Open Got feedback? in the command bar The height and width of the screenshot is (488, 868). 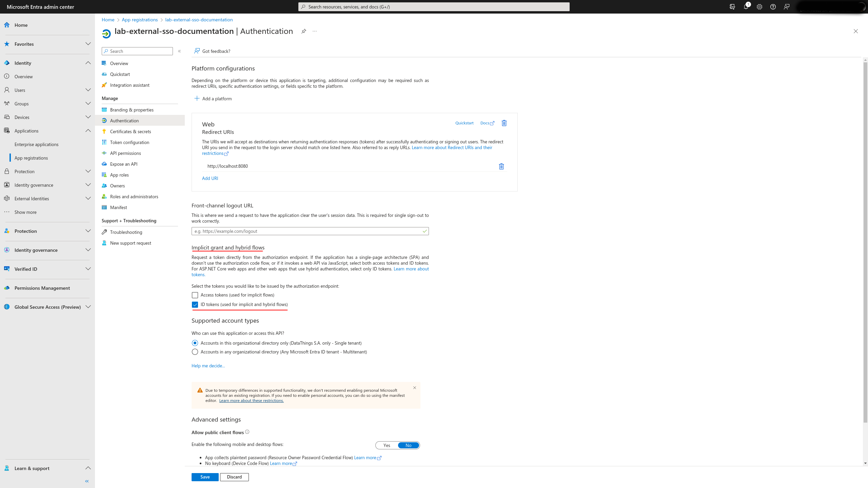212,51
